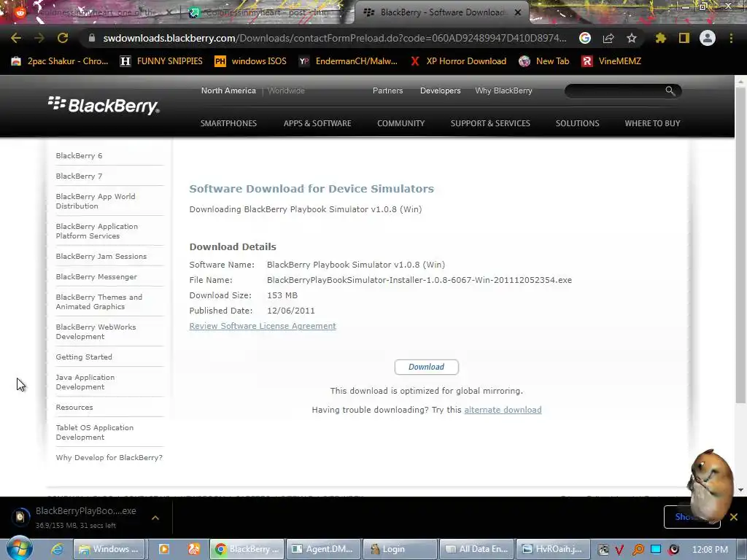Click the share page icon
The image size is (747, 560).
(x=608, y=38)
